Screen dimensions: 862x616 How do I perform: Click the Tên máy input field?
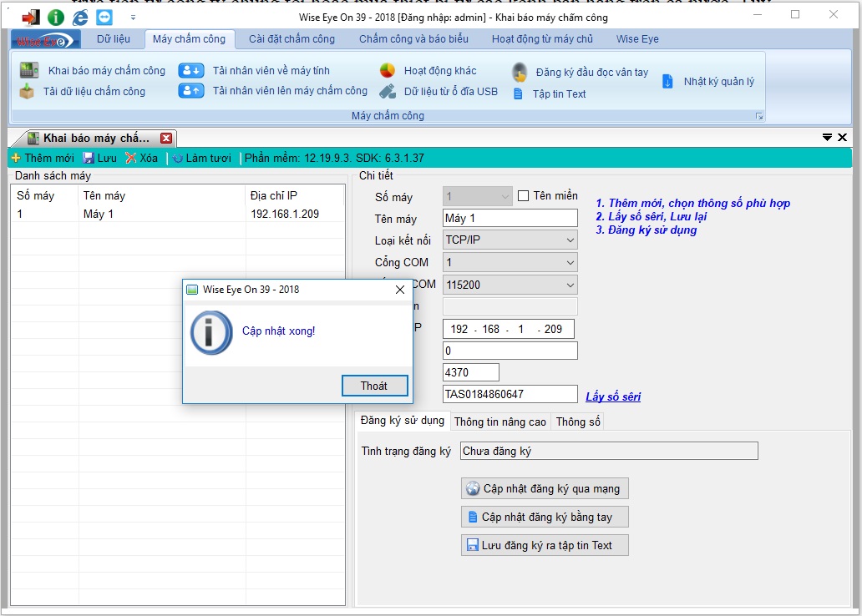point(510,219)
